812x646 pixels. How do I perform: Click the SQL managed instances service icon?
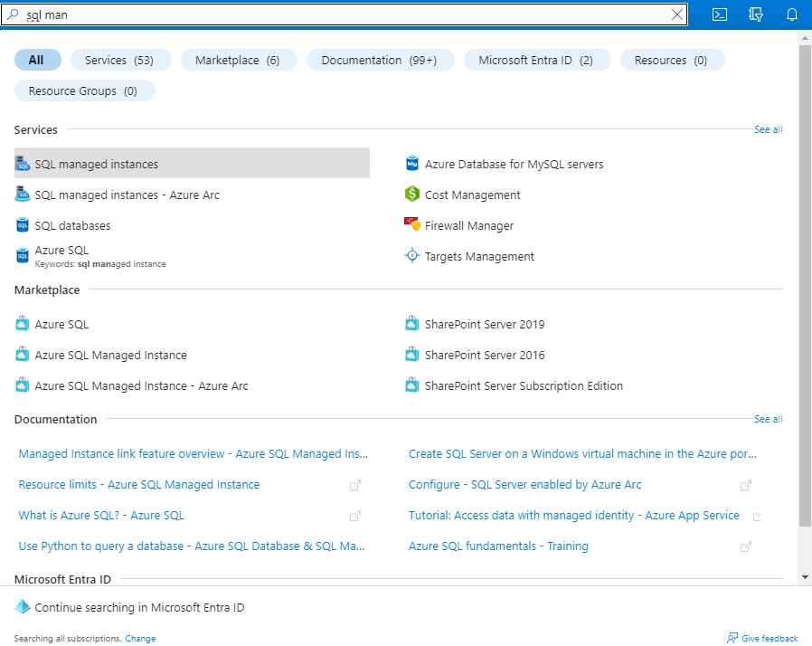click(x=23, y=164)
